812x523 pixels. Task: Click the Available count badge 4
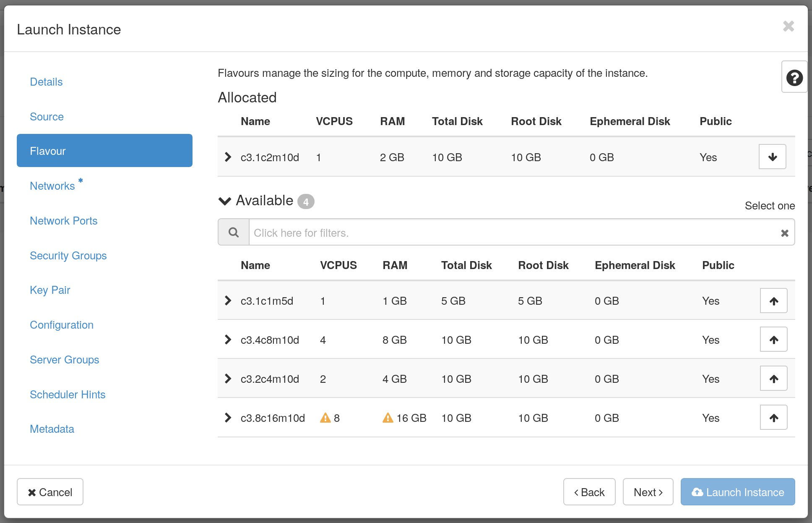306,202
